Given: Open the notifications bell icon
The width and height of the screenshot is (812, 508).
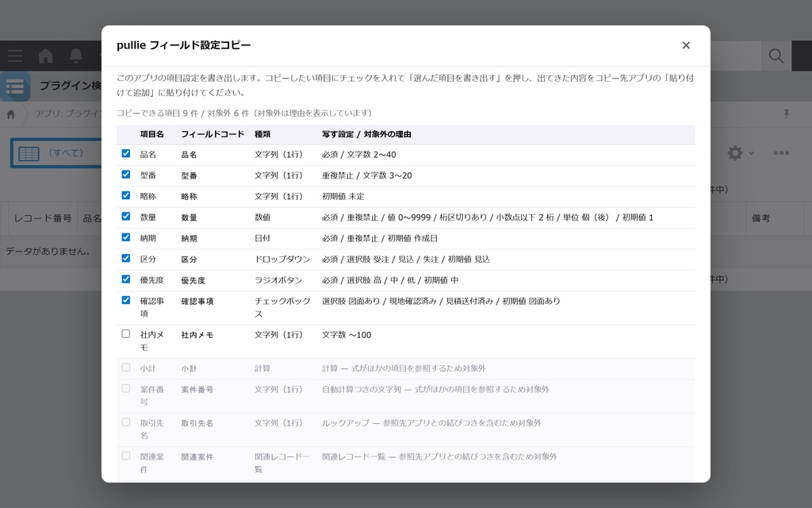Looking at the screenshot, I should 76,56.
